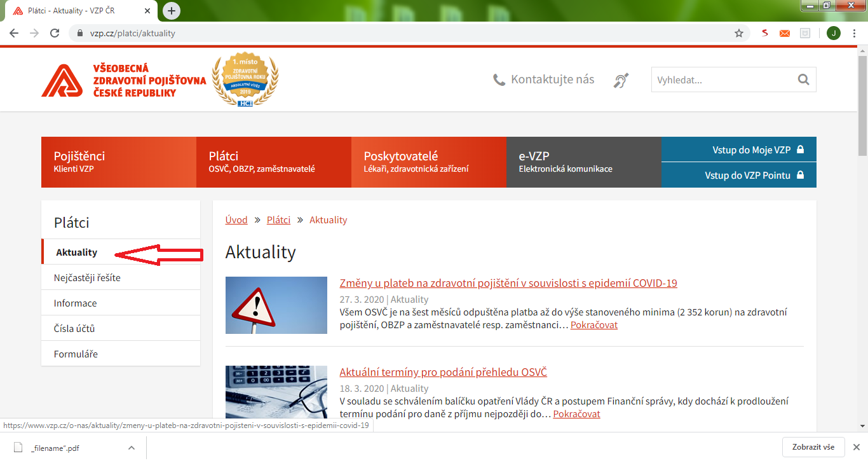Viewport: 868px width, 463px height.
Task: Open new tab with plus button
Action: point(172,11)
